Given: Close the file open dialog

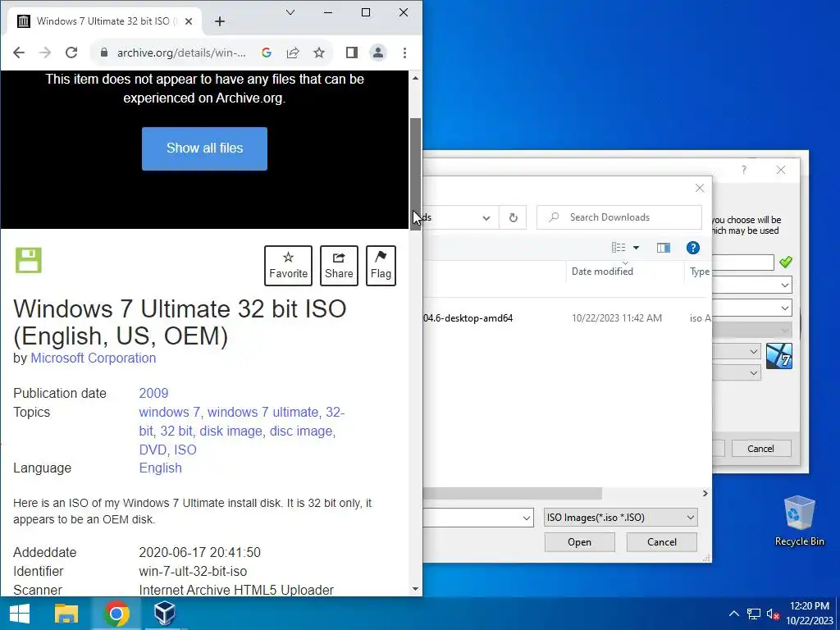Looking at the screenshot, I should tap(700, 188).
